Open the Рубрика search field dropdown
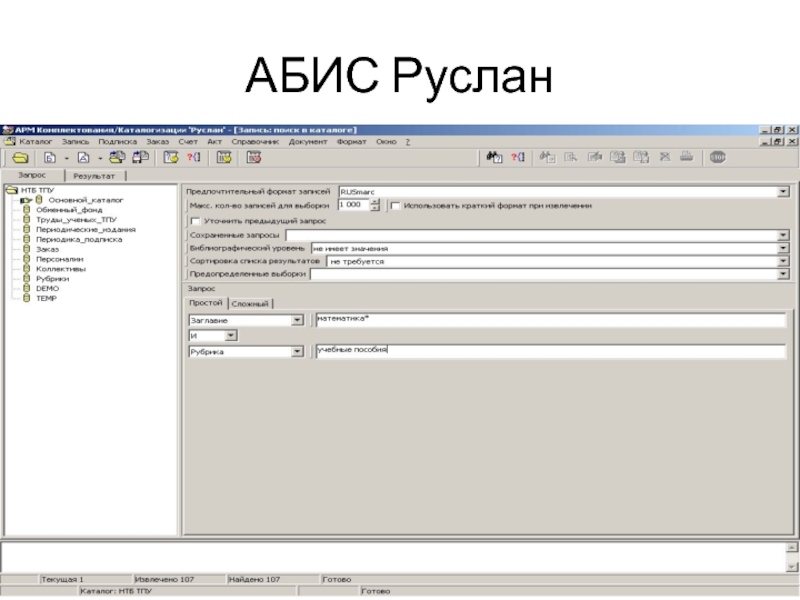This screenshot has width=800, height=600. [x=297, y=352]
